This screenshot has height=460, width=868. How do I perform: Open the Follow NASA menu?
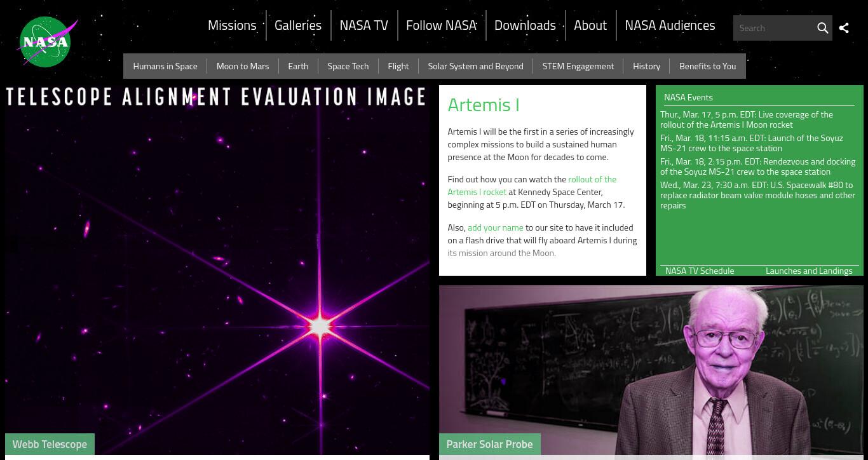(x=441, y=25)
